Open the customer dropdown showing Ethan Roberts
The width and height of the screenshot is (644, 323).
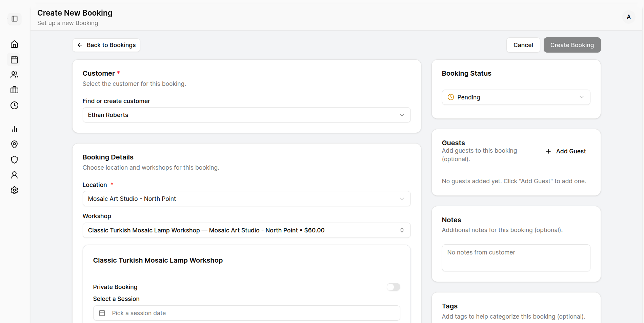246,115
